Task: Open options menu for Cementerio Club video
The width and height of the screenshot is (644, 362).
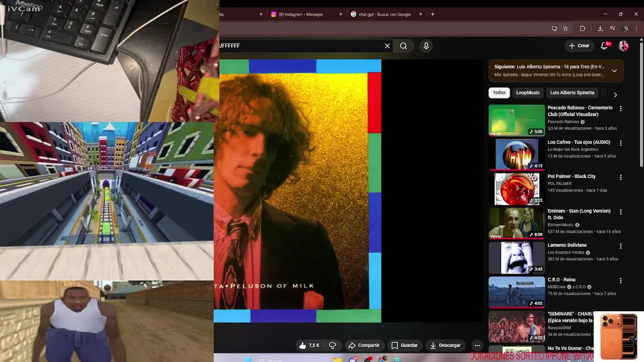Action: pos(620,109)
